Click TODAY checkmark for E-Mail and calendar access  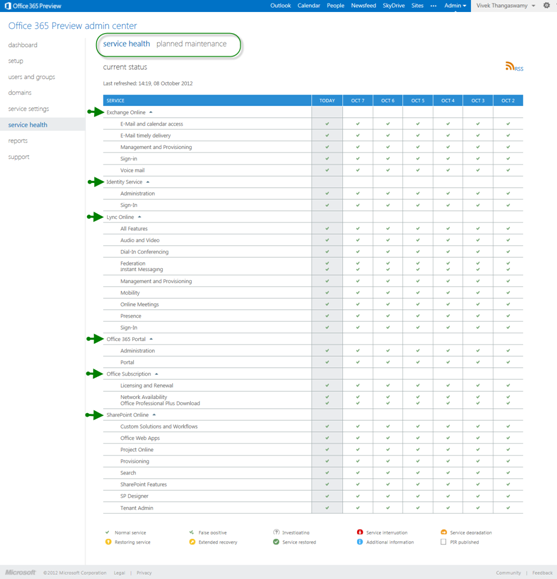327,124
